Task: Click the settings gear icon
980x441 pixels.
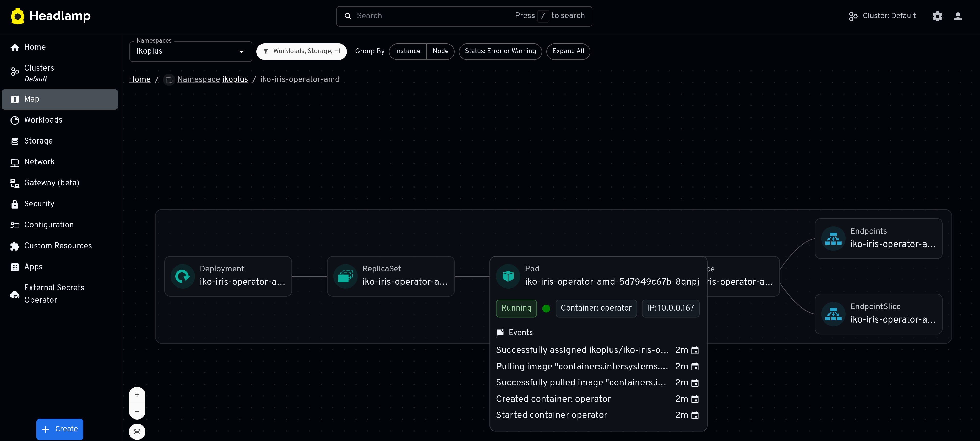Action: click(937, 16)
